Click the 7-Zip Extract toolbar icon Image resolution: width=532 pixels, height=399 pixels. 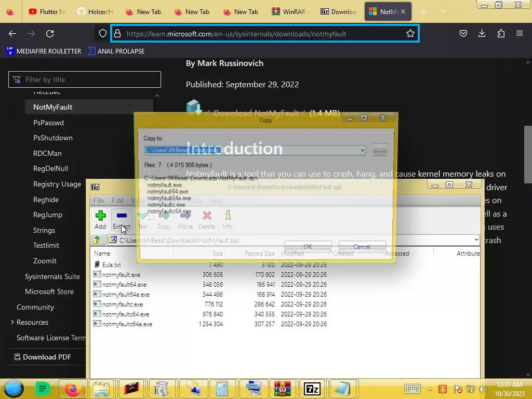click(122, 220)
